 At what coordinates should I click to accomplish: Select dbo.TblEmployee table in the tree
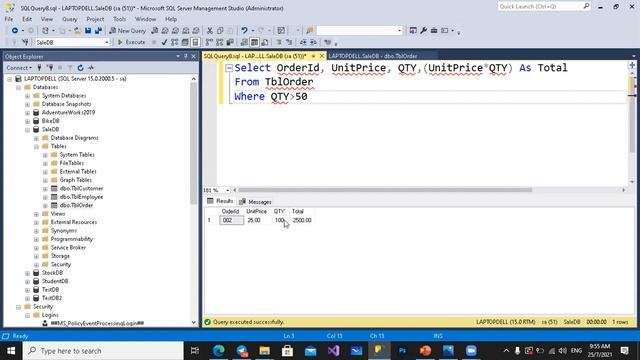click(81, 197)
